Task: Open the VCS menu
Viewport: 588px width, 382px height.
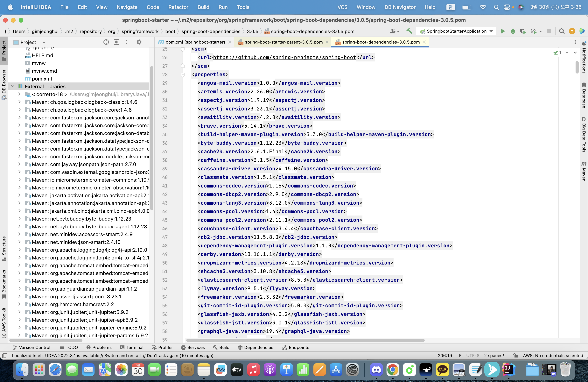Action: coord(342,7)
